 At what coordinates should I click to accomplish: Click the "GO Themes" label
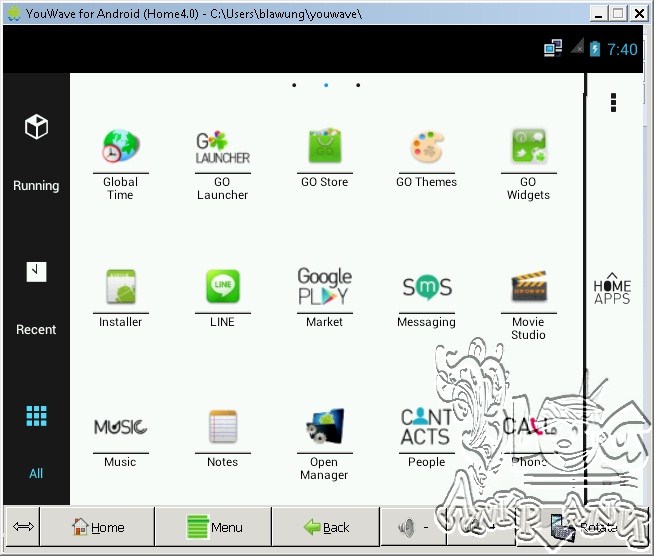pos(426,182)
